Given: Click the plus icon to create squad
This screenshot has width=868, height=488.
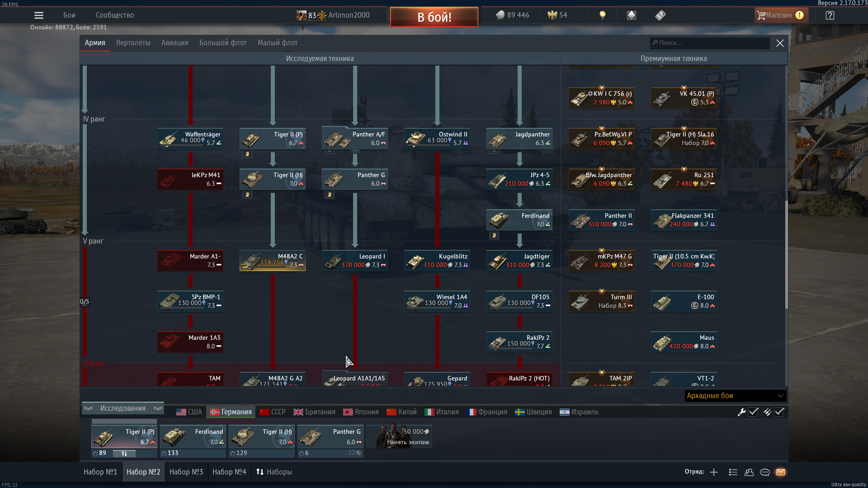Looking at the screenshot, I should coord(714,472).
